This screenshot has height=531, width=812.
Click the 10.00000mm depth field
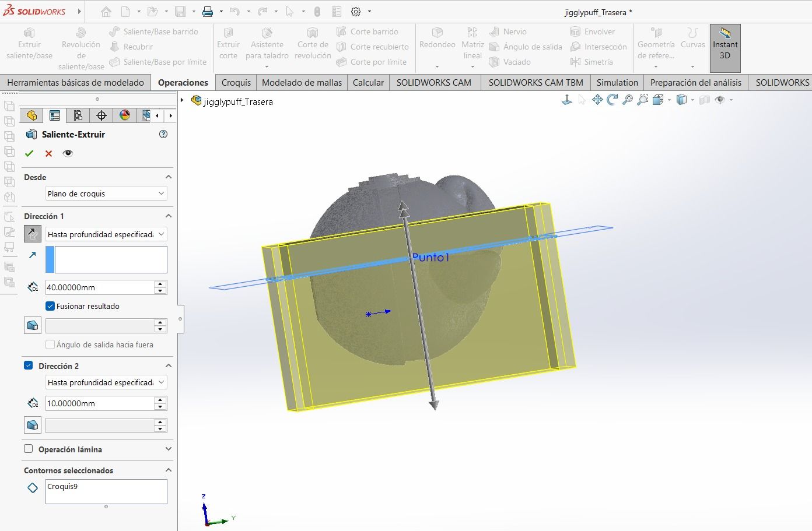pos(100,403)
